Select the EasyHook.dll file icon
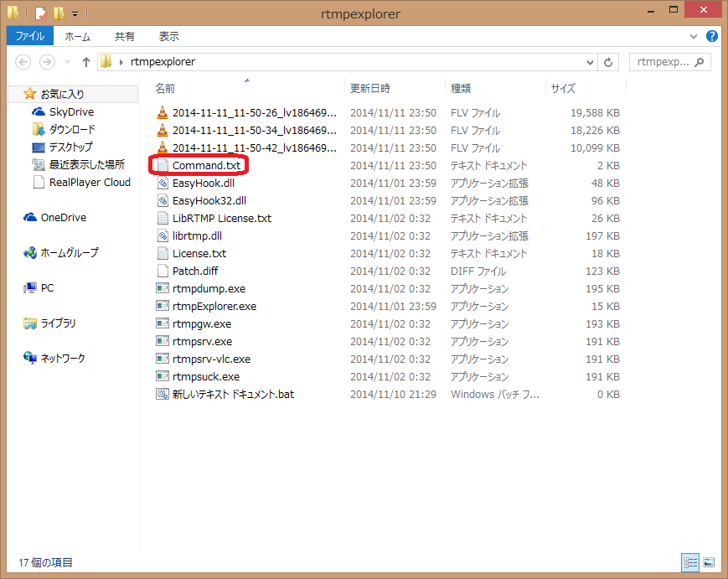 [x=163, y=184]
